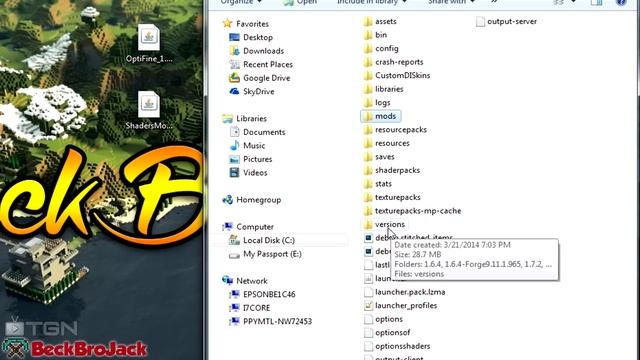Select Libraries in the navigation pane

(244, 118)
